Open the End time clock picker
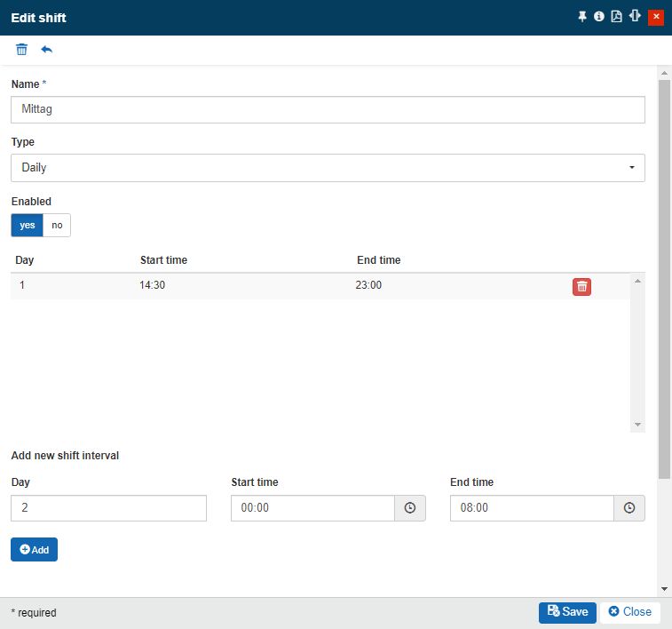This screenshot has height=629, width=672. 629,508
